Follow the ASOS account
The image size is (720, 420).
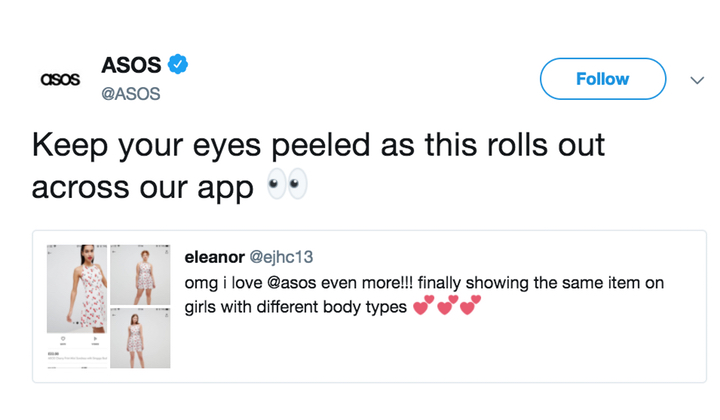click(602, 79)
